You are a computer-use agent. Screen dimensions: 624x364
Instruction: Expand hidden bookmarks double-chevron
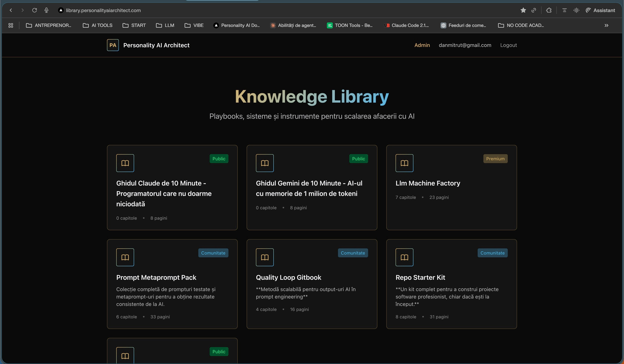[606, 25]
